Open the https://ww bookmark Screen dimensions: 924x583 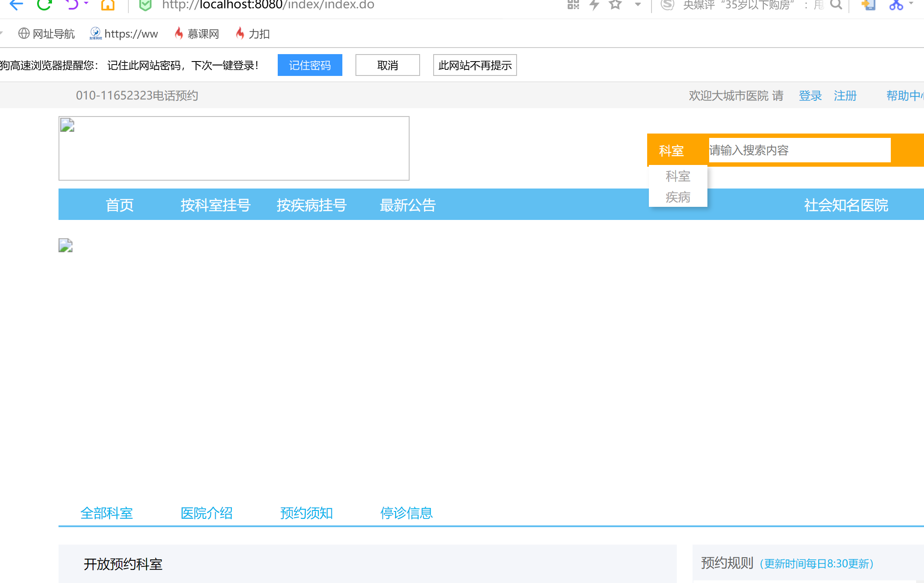[124, 34]
